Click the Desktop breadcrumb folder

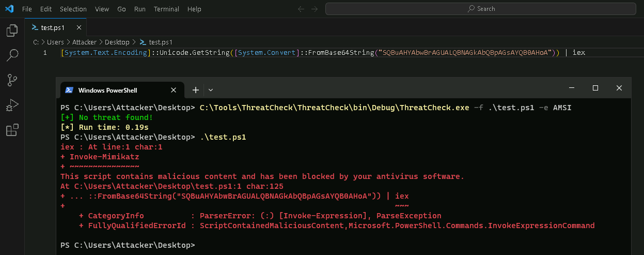click(x=117, y=42)
